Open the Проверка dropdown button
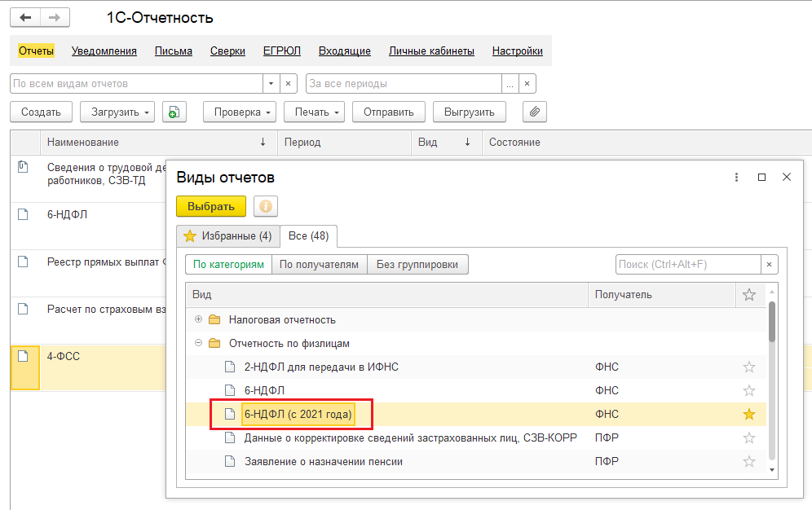 click(x=240, y=112)
